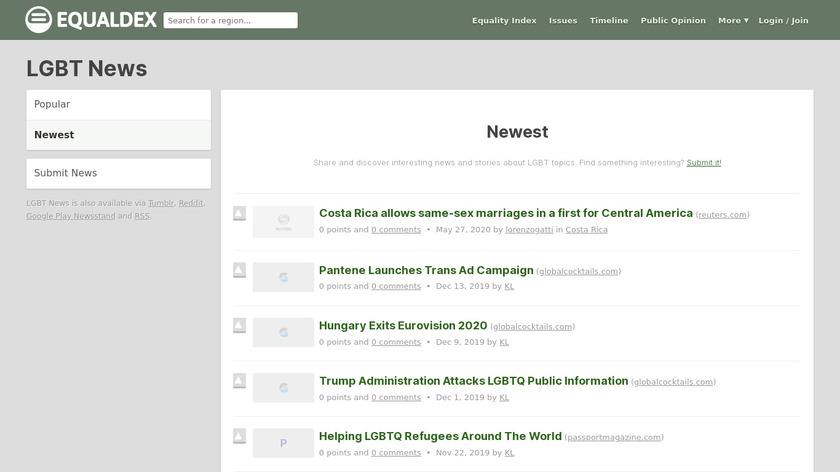Screen dimensions: 840x472
Task: Click the Submit News sidebar button
Action: [x=118, y=173]
